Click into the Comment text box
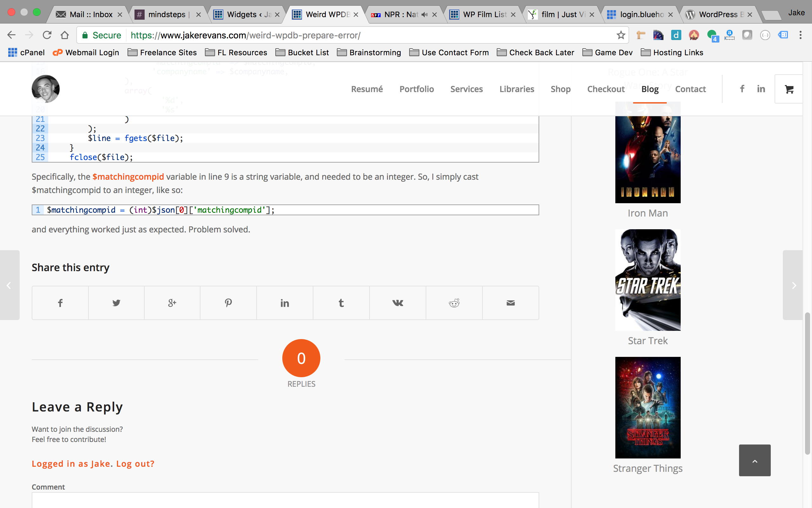The height and width of the screenshot is (508, 812). 285,500
